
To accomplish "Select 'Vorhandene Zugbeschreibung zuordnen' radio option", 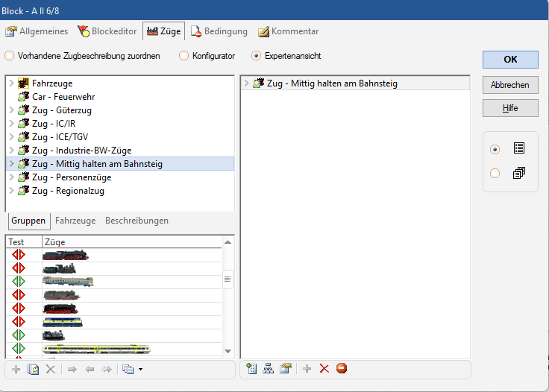I will coord(10,56).
